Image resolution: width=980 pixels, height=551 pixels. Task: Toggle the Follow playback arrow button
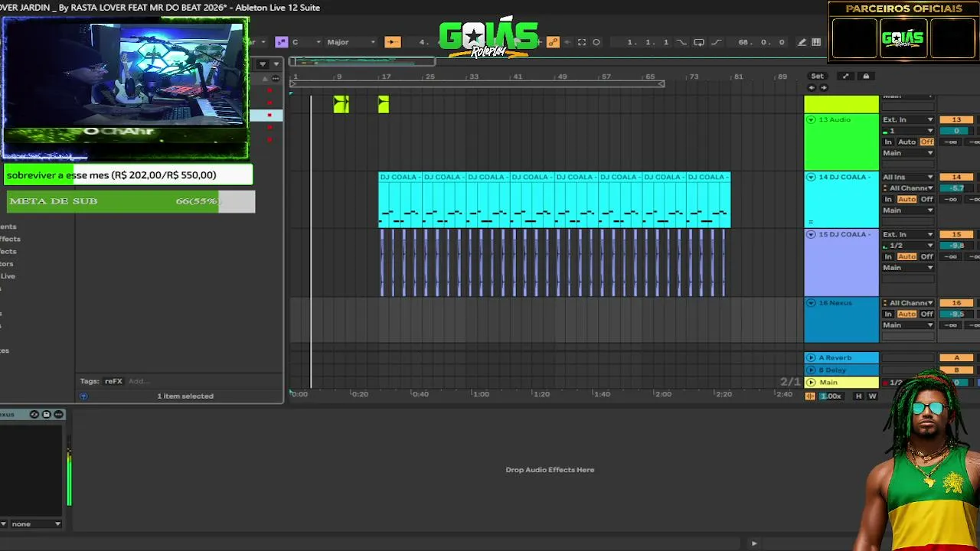point(392,42)
